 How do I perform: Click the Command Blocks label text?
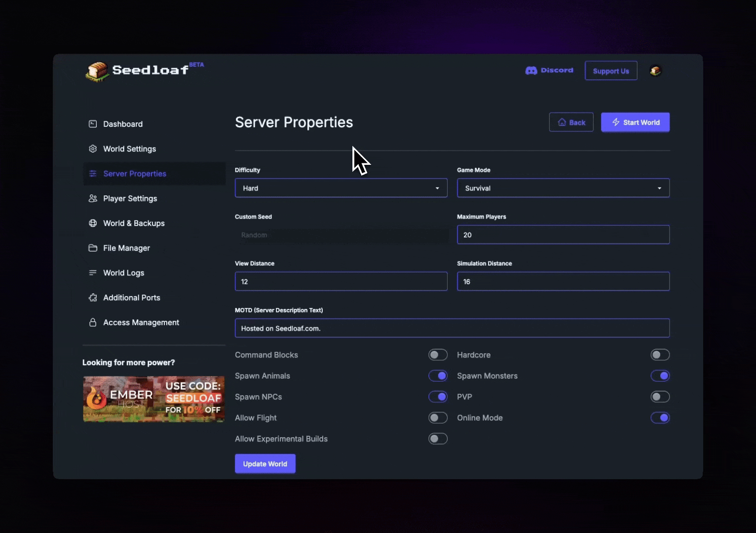point(266,355)
